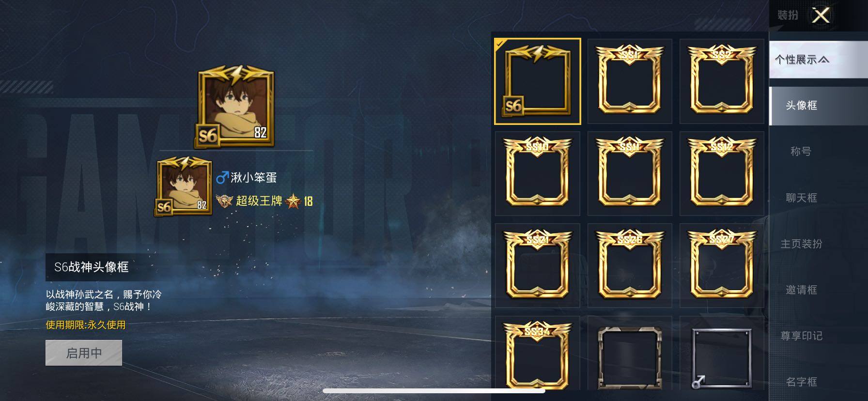Choose the SS34 avatar frame
The image size is (868, 401).
pyautogui.click(x=538, y=354)
